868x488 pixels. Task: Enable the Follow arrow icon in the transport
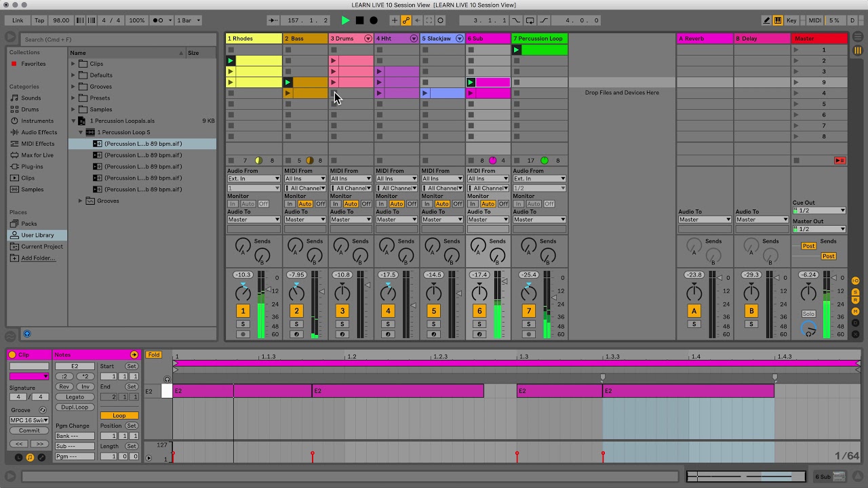tap(273, 20)
